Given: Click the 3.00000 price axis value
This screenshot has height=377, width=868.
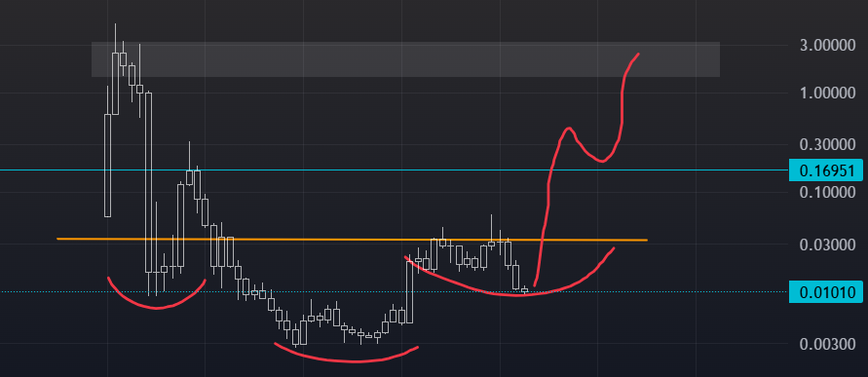Looking at the screenshot, I should [x=828, y=46].
